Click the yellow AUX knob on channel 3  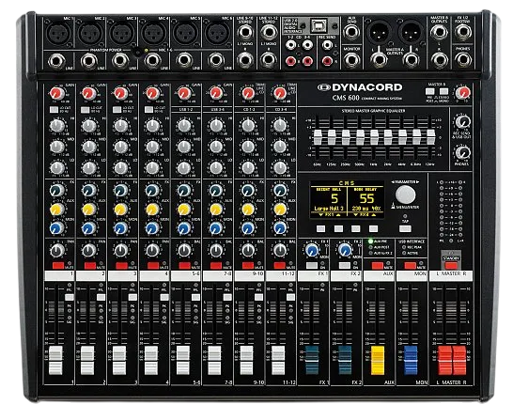(120, 210)
